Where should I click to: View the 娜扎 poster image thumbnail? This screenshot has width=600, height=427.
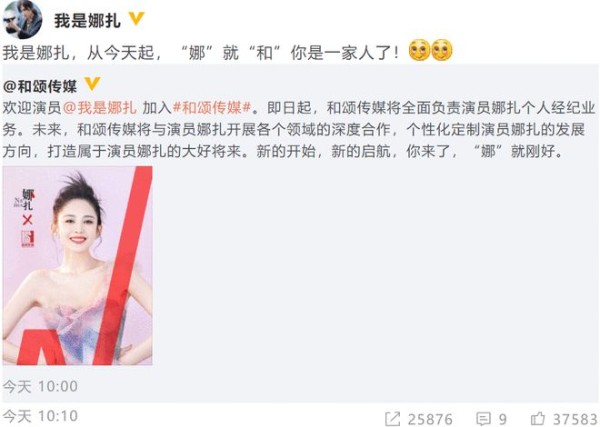coord(78,266)
